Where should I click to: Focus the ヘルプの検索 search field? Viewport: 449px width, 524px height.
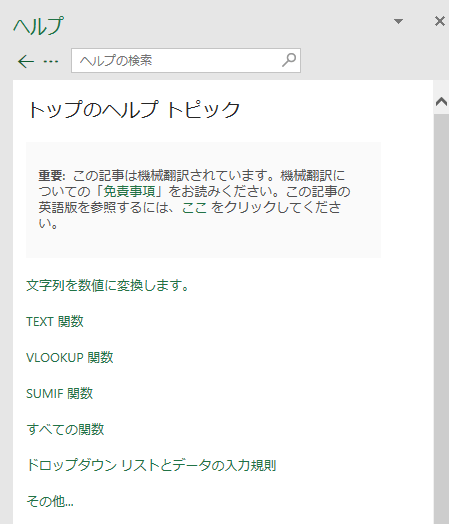[186, 60]
